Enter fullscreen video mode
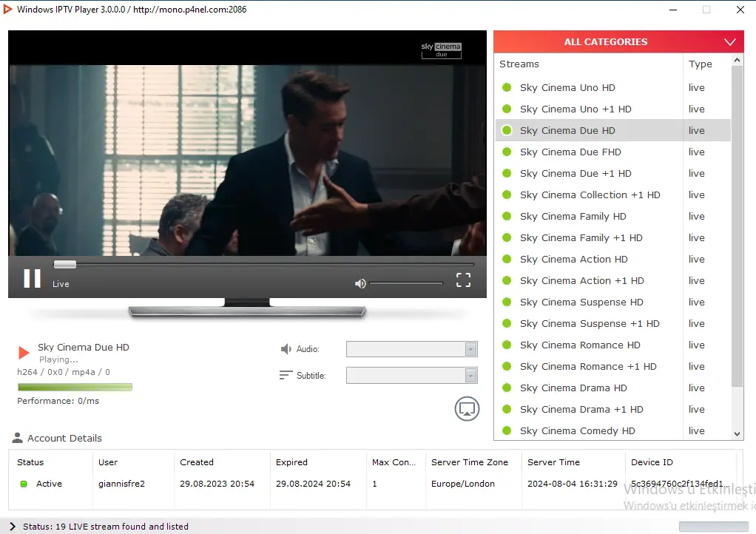Image resolution: width=756 pixels, height=534 pixels. [463, 280]
